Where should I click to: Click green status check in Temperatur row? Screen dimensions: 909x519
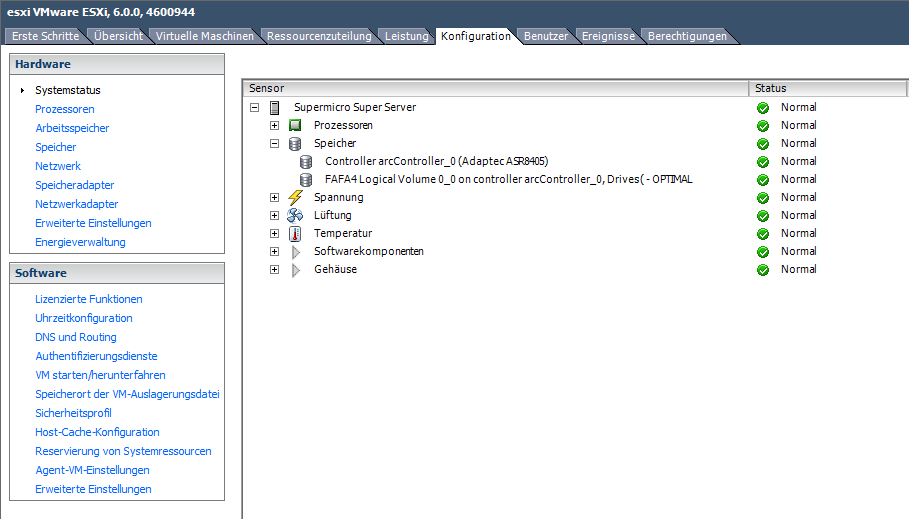tap(763, 234)
